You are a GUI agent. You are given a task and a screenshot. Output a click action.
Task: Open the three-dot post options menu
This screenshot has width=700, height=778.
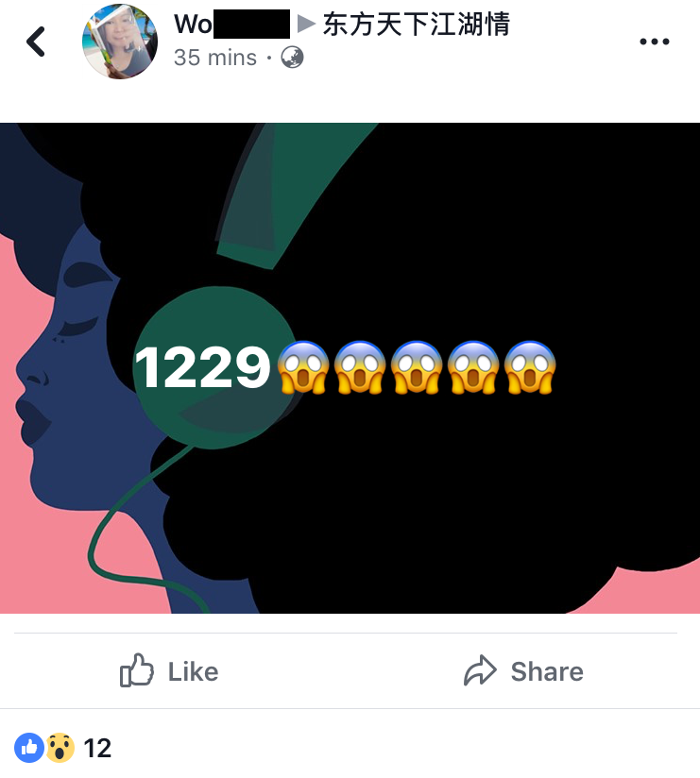[655, 42]
